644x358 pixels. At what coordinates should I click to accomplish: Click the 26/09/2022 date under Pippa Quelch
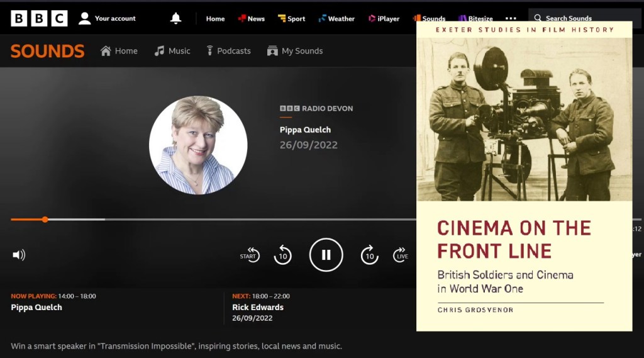(x=308, y=145)
